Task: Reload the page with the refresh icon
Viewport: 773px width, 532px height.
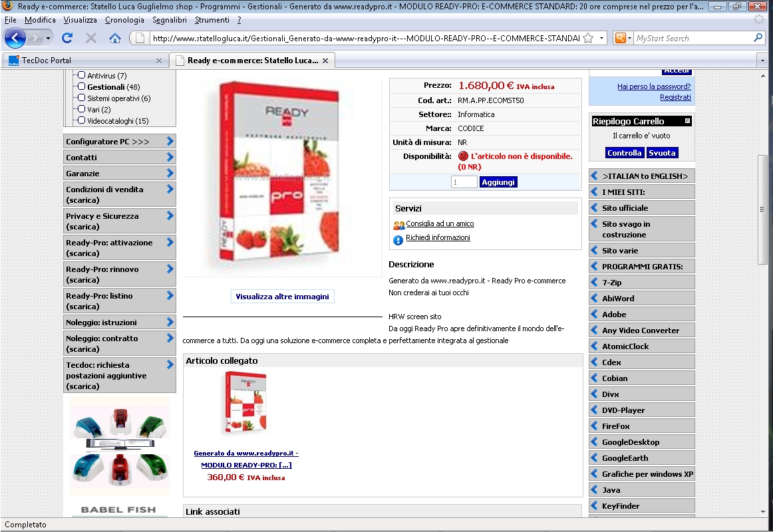Action: point(68,38)
